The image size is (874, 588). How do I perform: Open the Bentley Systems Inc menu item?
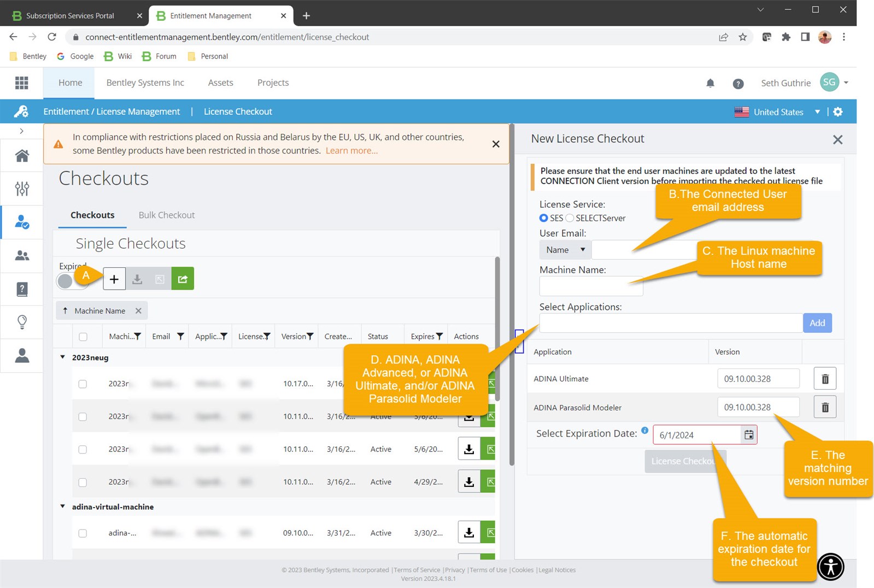pyautogui.click(x=145, y=83)
